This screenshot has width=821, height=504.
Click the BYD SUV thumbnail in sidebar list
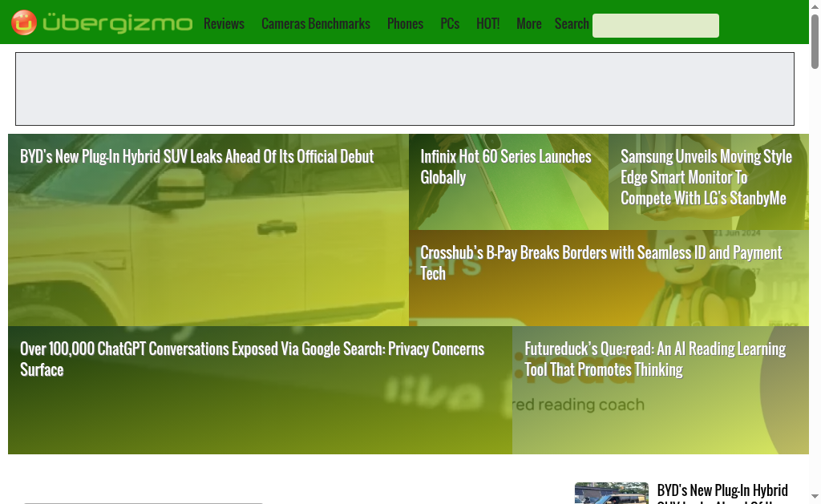tap(612, 493)
